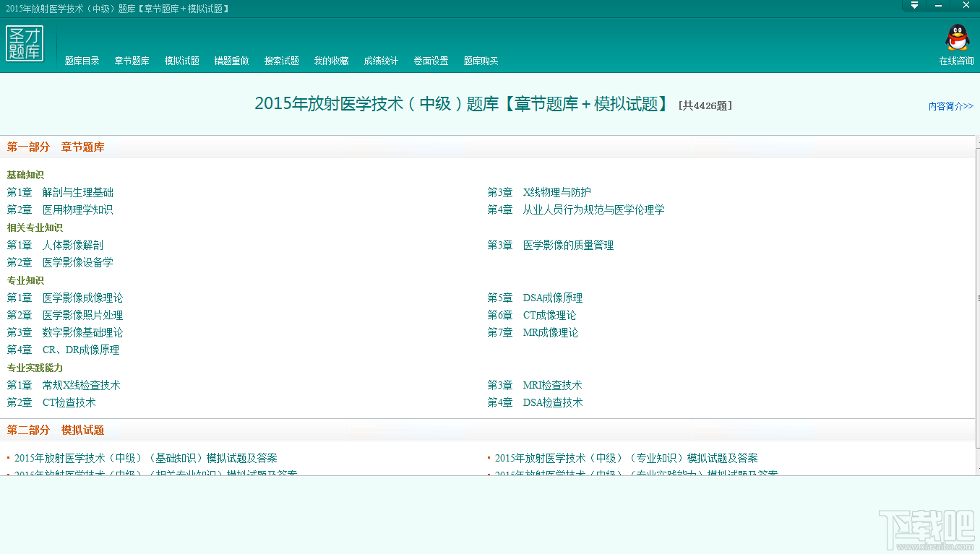This screenshot has height=554, width=980.
Task: Close the 题库 window
Action: tap(966, 5)
